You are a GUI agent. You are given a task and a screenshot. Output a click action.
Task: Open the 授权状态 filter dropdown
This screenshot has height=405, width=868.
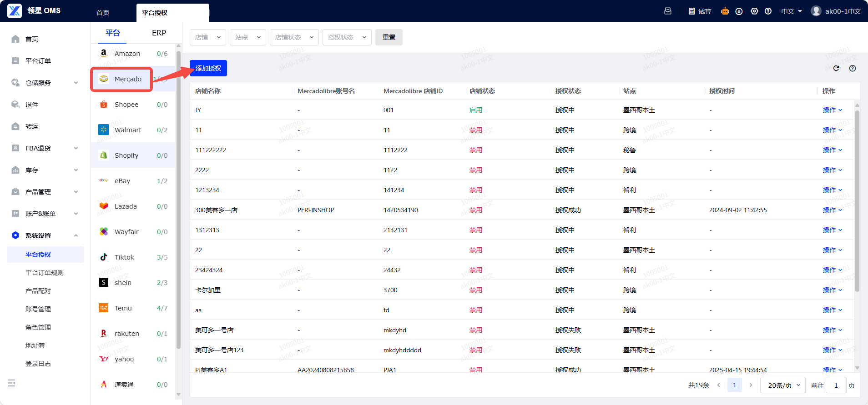point(347,37)
